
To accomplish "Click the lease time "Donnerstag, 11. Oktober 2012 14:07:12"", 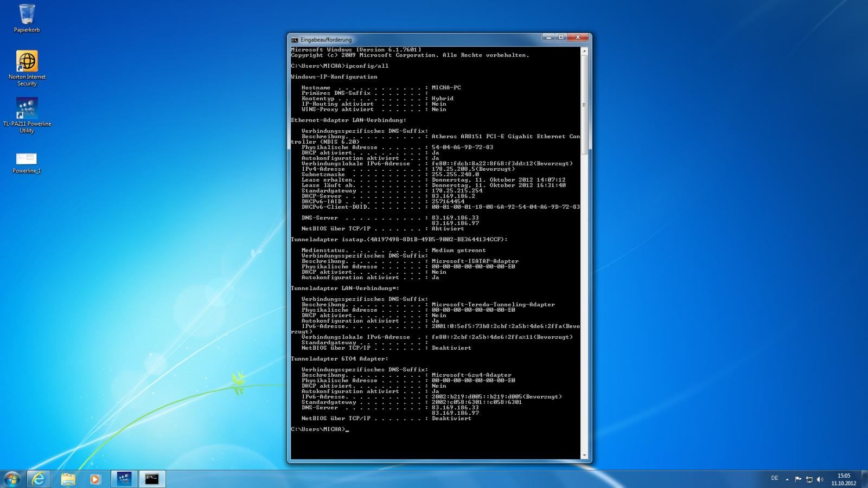I will [499, 180].
